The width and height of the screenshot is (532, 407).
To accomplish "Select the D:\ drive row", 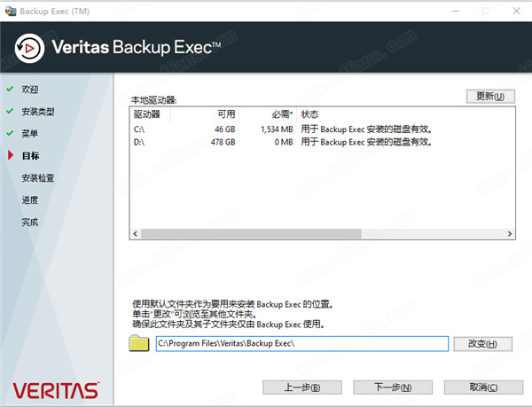I will 283,142.
